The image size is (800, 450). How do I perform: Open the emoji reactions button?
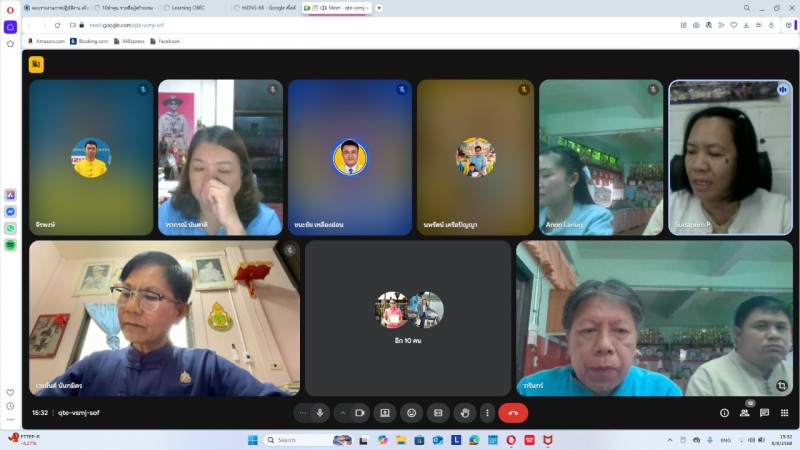412,413
